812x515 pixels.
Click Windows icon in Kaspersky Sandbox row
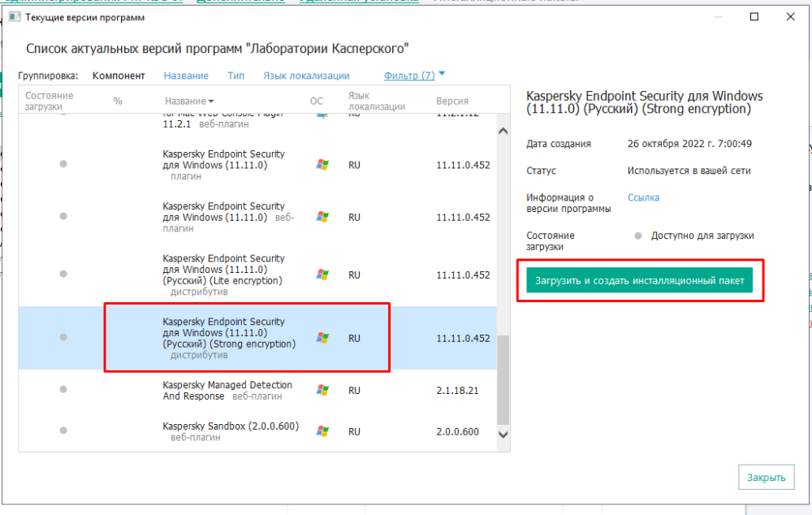(x=322, y=431)
